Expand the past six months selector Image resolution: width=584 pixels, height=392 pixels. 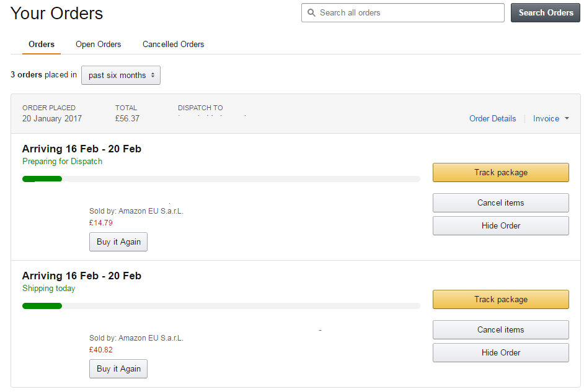[121, 75]
